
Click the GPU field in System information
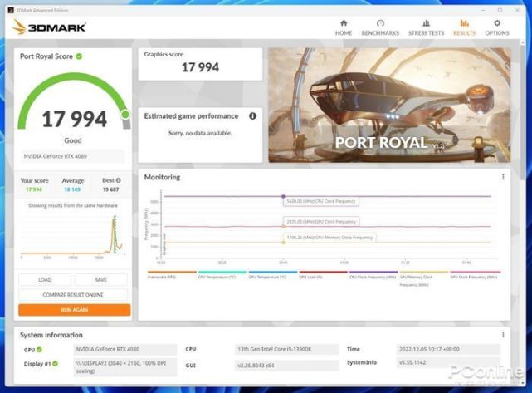point(125,349)
